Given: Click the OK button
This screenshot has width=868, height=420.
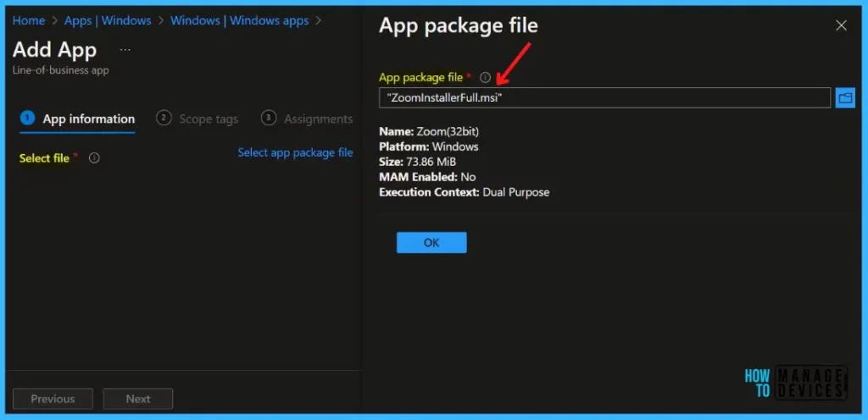Looking at the screenshot, I should point(431,243).
